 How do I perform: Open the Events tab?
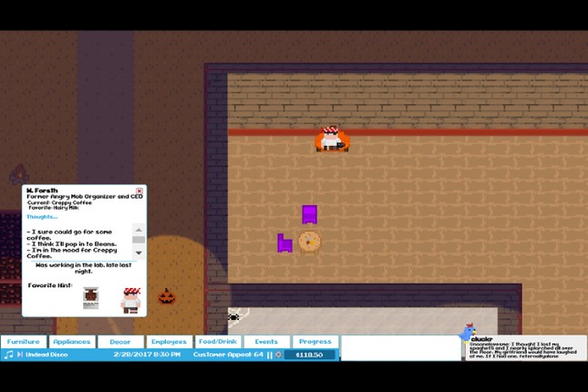click(x=266, y=342)
